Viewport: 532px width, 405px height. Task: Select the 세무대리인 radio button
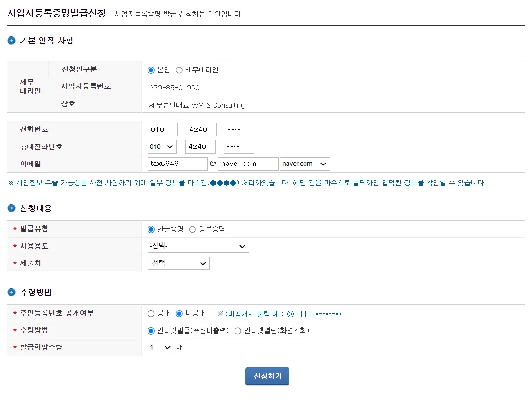point(179,70)
